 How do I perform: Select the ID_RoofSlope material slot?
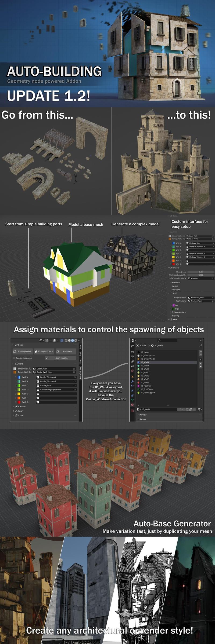[x=147, y=389]
